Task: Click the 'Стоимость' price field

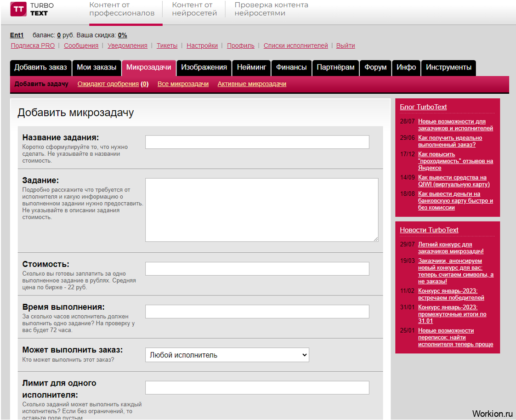Action: point(257,269)
